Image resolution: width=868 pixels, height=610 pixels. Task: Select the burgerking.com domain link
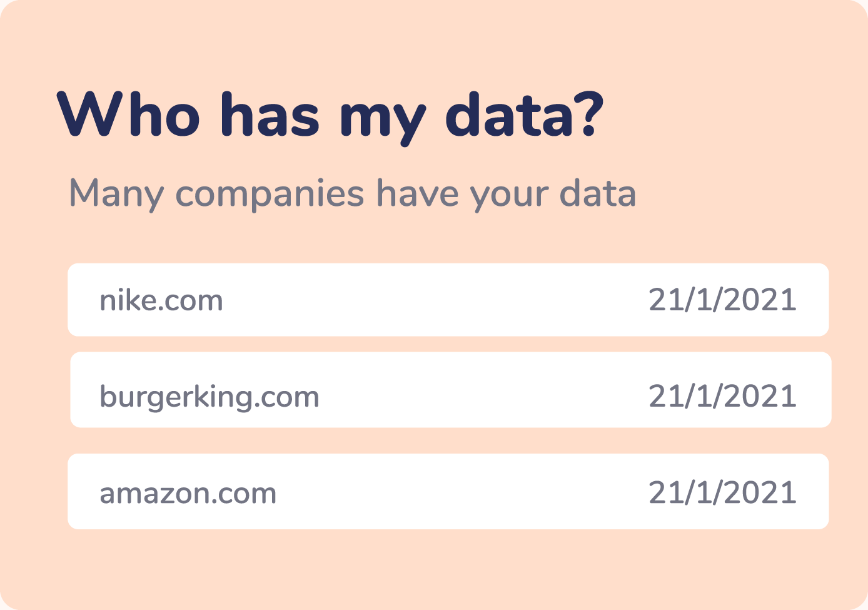point(209,397)
